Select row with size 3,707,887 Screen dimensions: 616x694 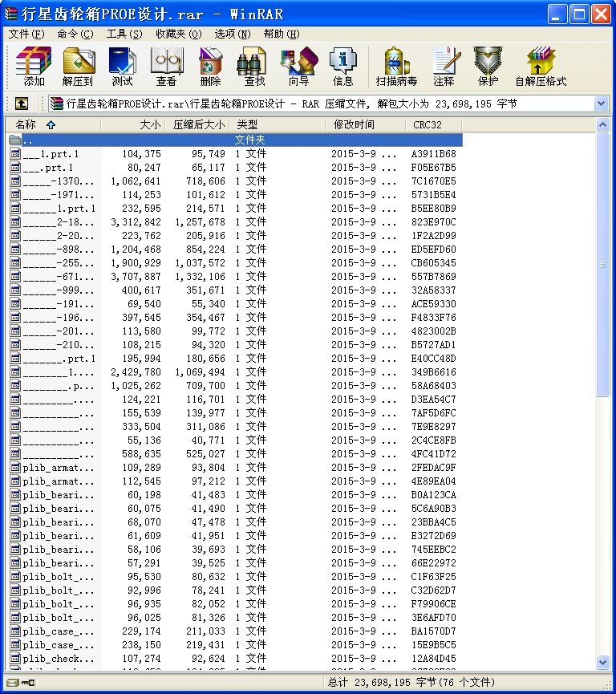[x=236, y=277]
